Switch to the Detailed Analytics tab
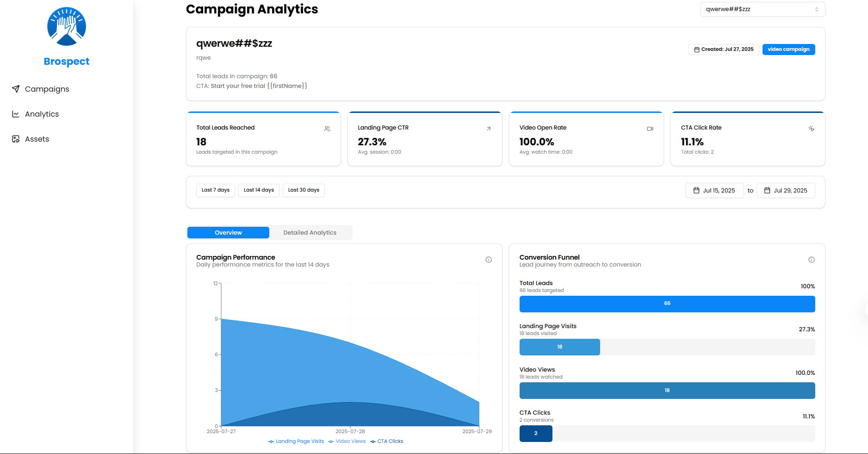Image resolution: width=868 pixels, height=454 pixels. point(310,233)
